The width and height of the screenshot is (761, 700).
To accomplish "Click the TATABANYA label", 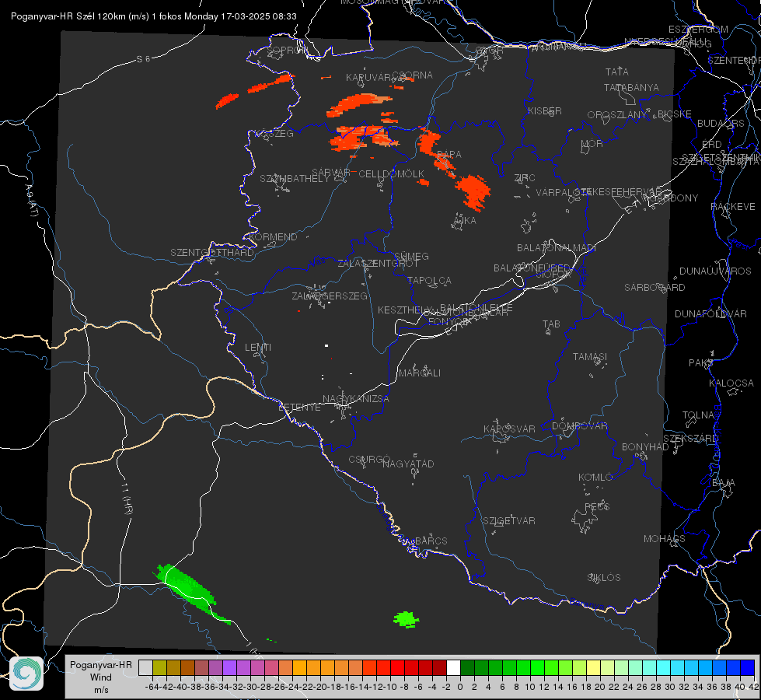I will pyautogui.click(x=631, y=87).
